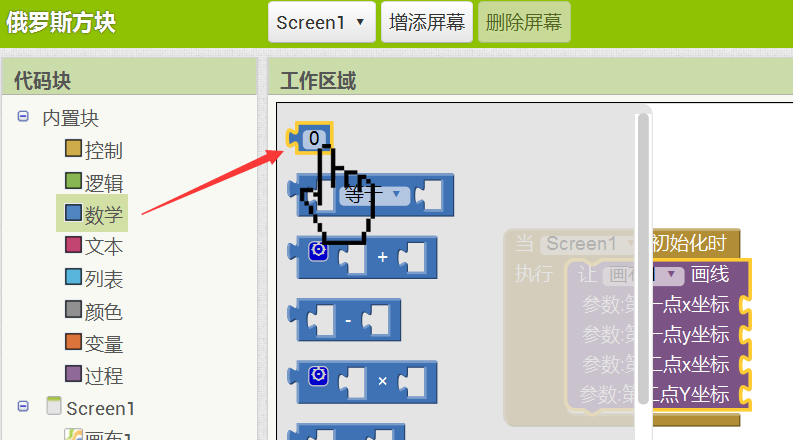Open the mutator gear on addition block

click(x=318, y=250)
